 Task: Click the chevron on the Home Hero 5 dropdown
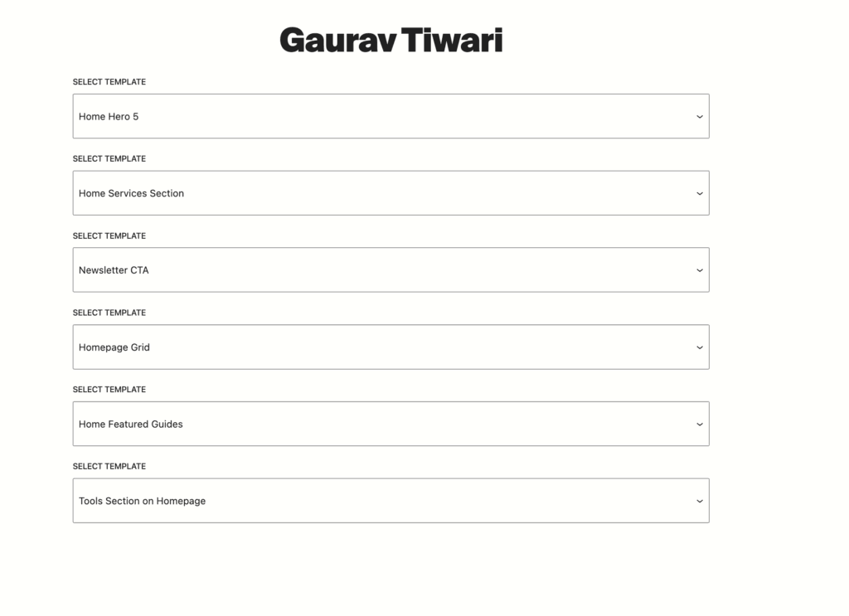click(x=699, y=116)
